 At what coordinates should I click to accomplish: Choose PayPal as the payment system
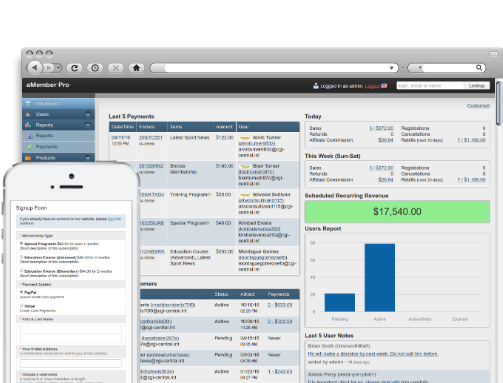click(x=21, y=292)
